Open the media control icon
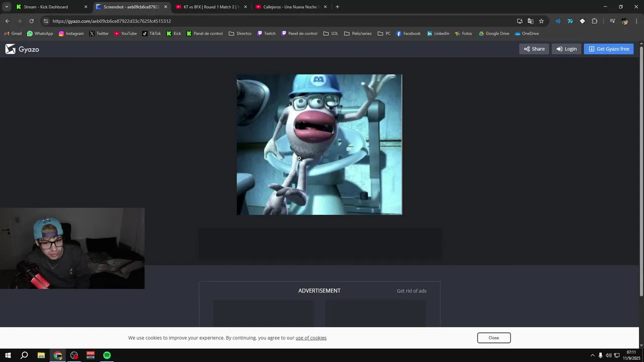The width and height of the screenshot is (644, 362). tap(612, 21)
